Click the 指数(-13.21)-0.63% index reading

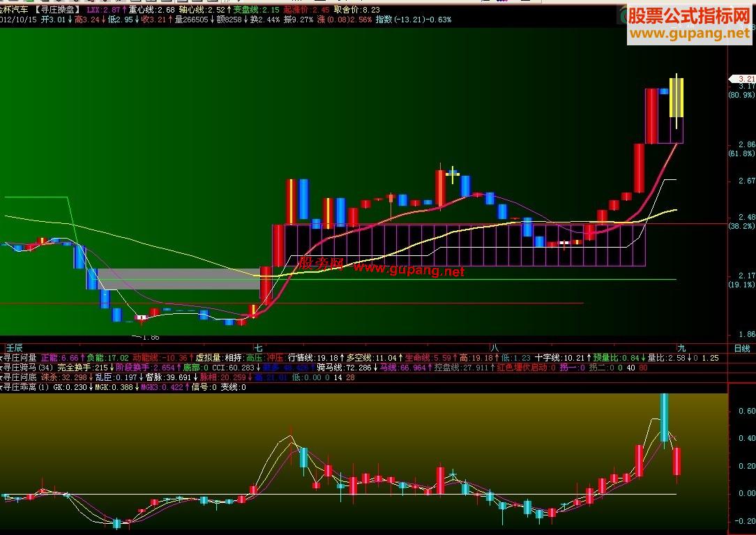[413, 20]
